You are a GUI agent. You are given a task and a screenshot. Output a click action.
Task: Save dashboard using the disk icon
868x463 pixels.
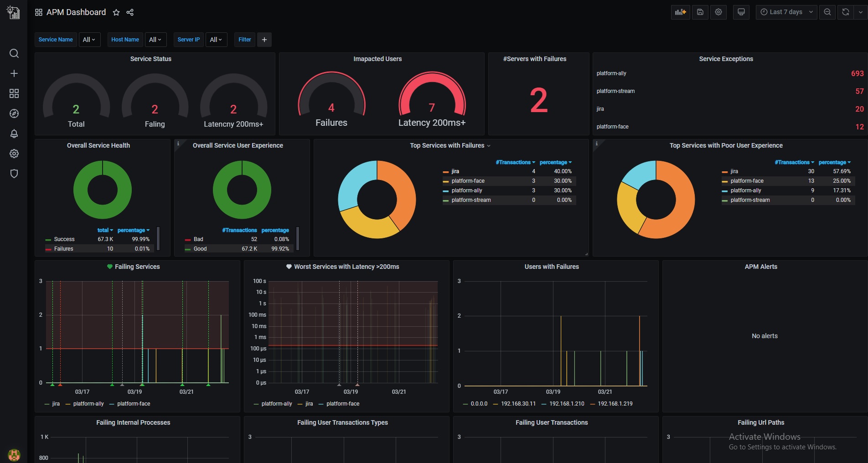tap(700, 12)
